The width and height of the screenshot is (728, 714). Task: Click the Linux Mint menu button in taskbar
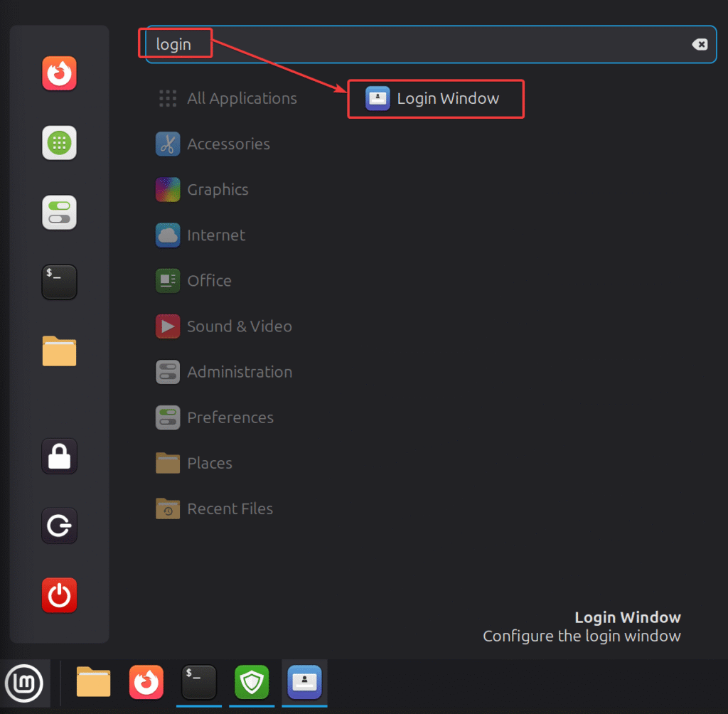point(24,683)
